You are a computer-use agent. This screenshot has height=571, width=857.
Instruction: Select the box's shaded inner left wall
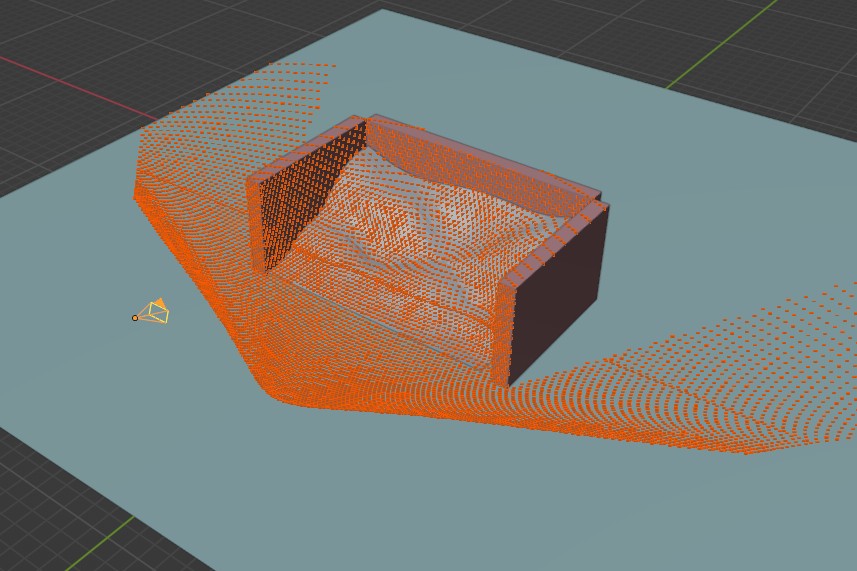pos(300,195)
